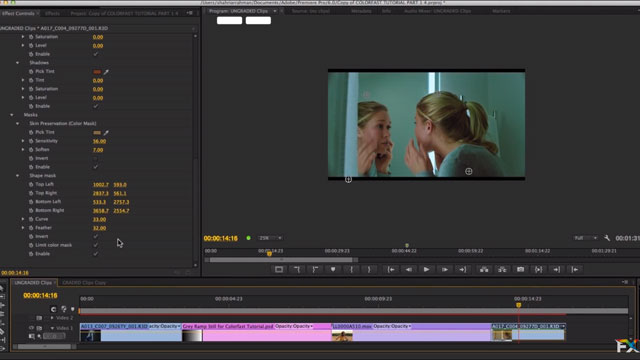The image size is (640, 360).
Task: Open the Program monitor wrench settings
Action: tap(607, 238)
